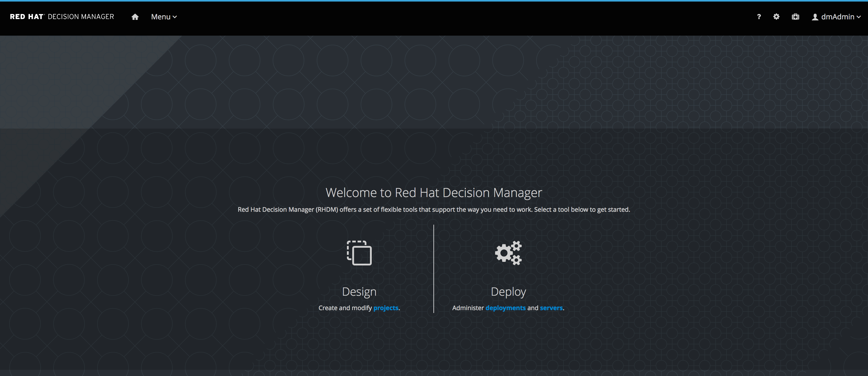868x376 pixels.
Task: Click the chevron arrow next to dmAdmin
Action: (858, 17)
